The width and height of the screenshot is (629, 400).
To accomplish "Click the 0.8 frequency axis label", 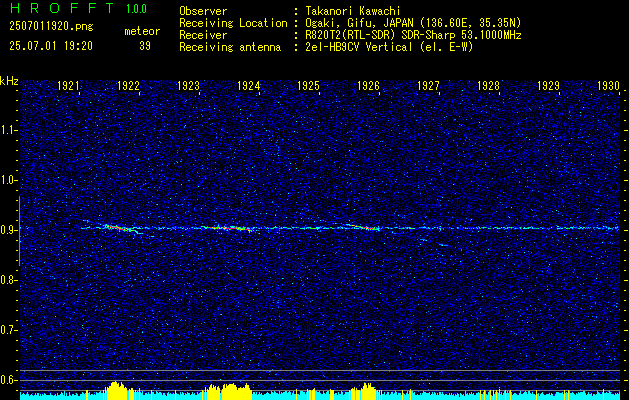I will [9, 280].
